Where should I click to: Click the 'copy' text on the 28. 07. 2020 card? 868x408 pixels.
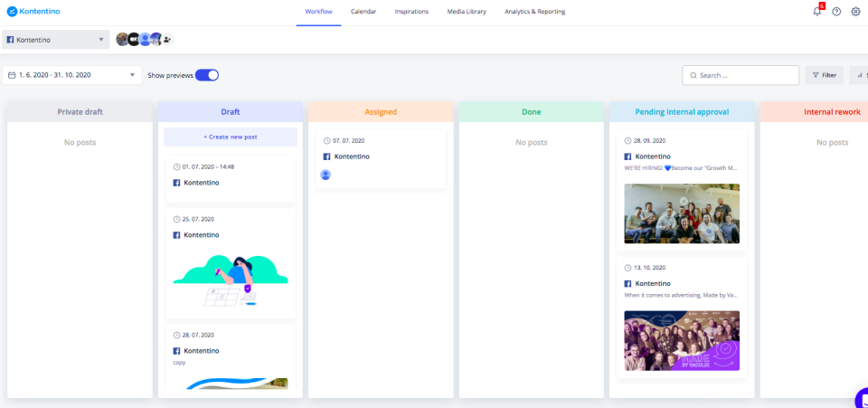tap(179, 363)
